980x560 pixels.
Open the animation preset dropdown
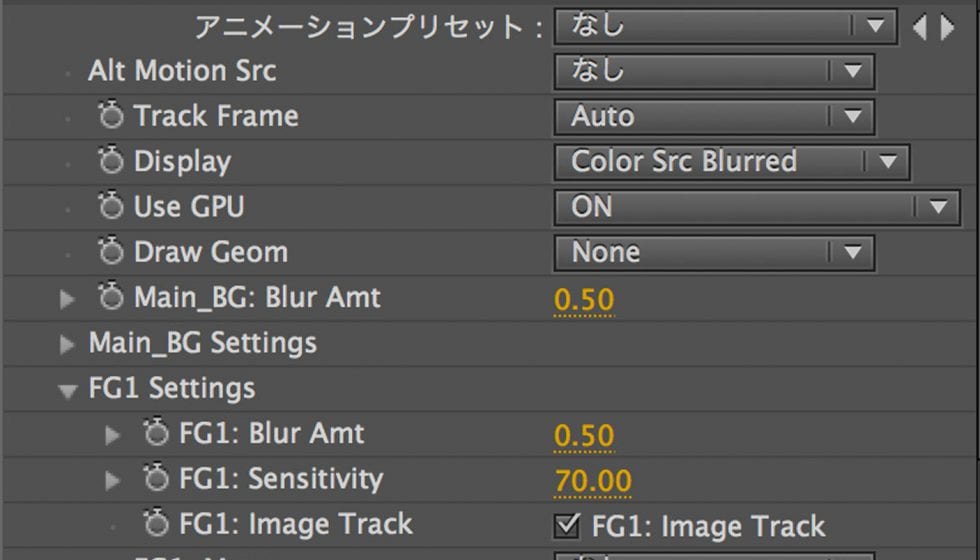[x=726, y=26]
